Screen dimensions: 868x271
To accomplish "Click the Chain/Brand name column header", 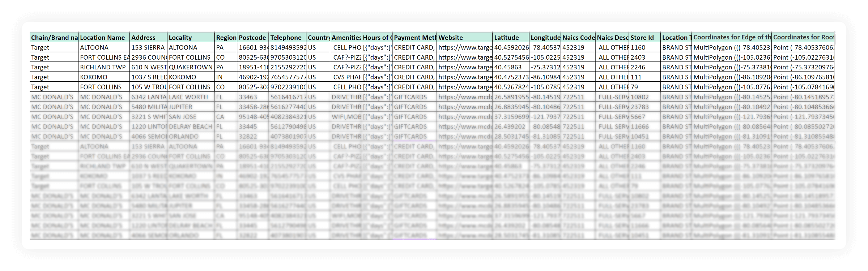I will pyautogui.click(x=54, y=38).
